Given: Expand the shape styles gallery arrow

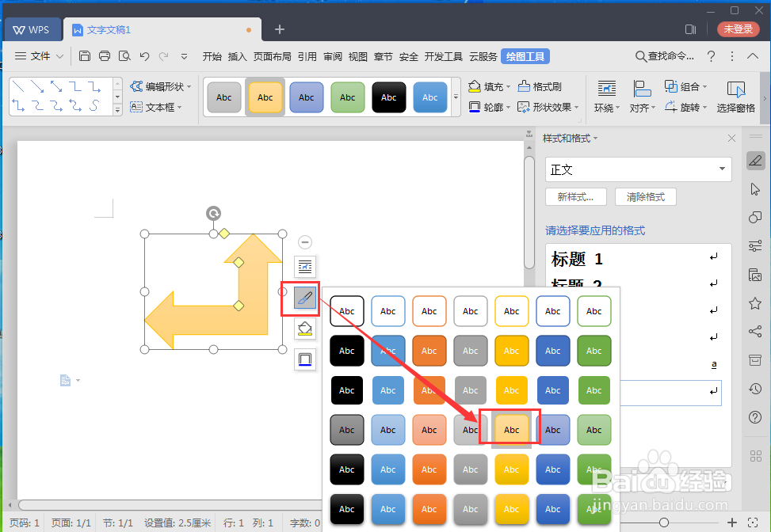Looking at the screenshot, I should [x=456, y=97].
